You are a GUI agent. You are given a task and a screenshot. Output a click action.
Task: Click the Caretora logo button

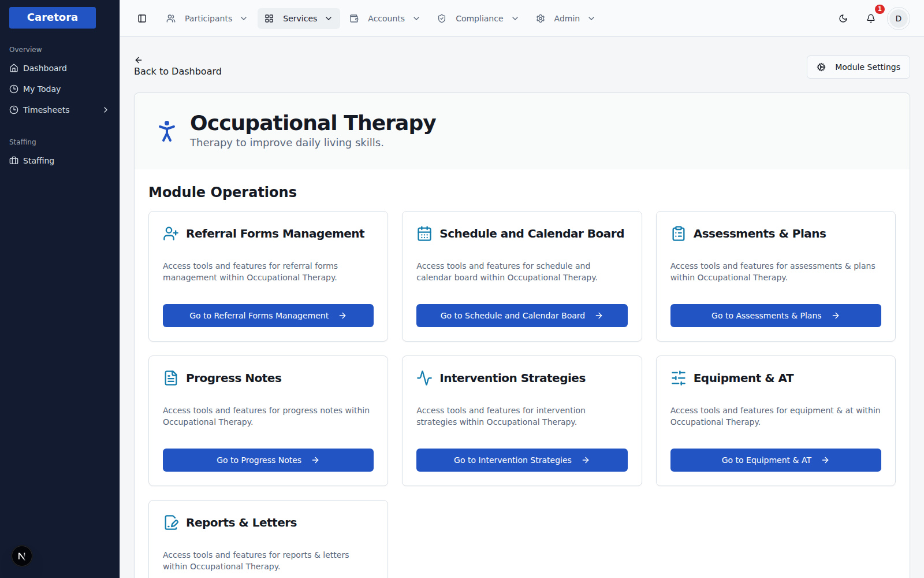[53, 17]
